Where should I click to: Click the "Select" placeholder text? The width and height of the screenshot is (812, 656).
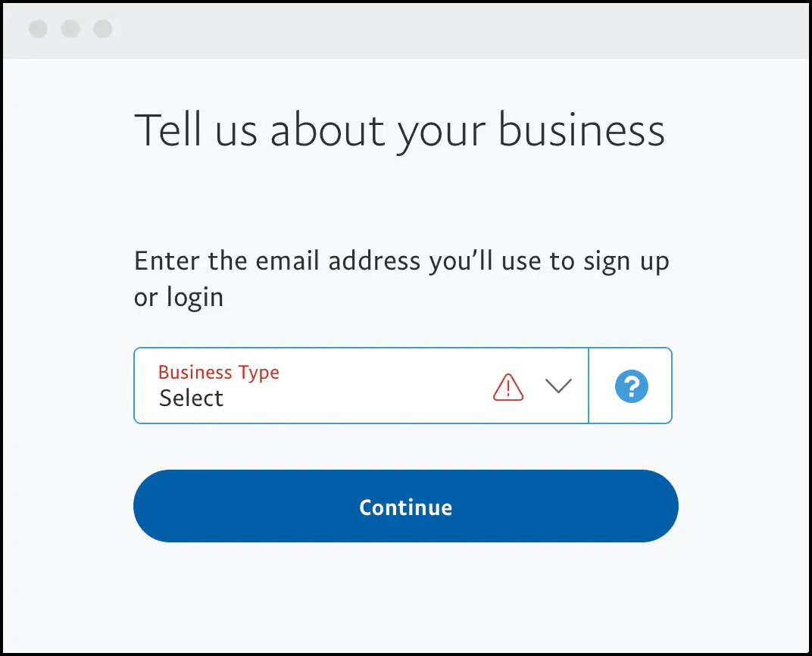click(x=191, y=398)
